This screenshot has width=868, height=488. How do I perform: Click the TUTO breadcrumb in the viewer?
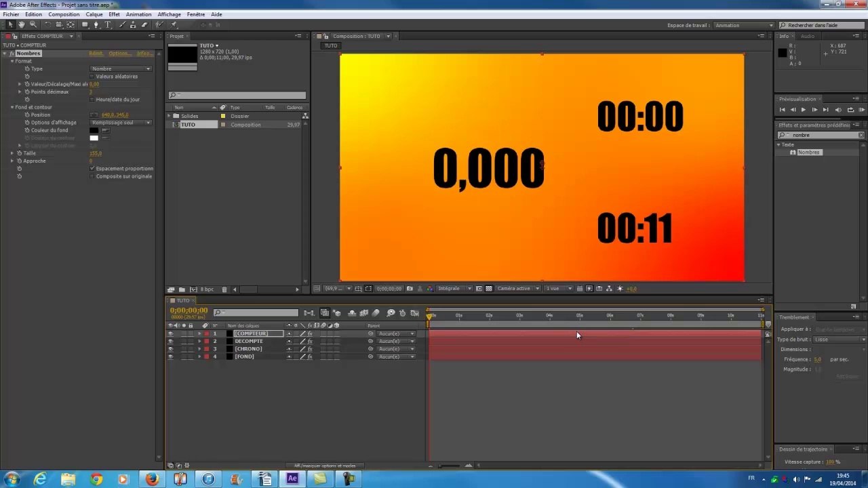(x=331, y=45)
